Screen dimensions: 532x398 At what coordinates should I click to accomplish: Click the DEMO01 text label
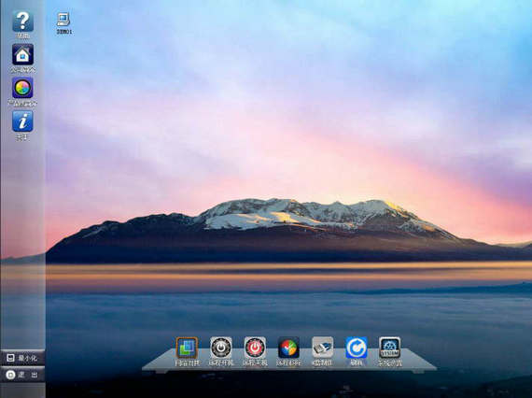click(64, 32)
